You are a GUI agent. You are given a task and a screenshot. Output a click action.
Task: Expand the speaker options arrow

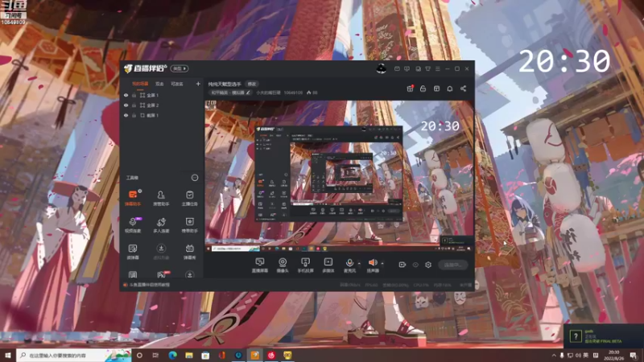pos(382,263)
